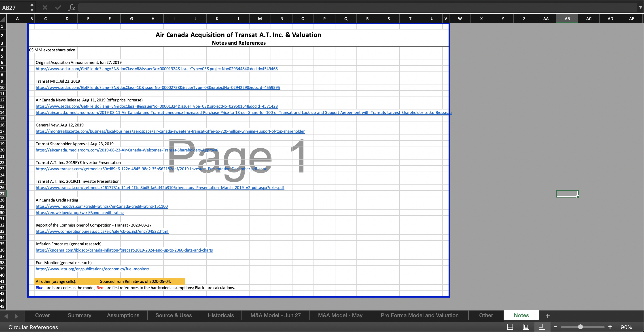Go to previous sheet tab with the left arrow
Viewport: 644px width, 332px height.
[x=6, y=316]
